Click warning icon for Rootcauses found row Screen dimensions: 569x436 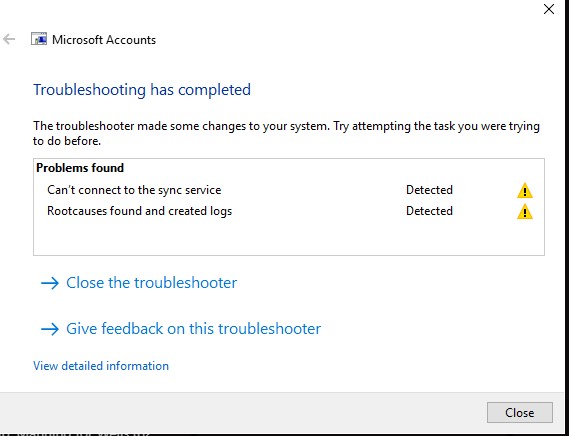coord(525,212)
